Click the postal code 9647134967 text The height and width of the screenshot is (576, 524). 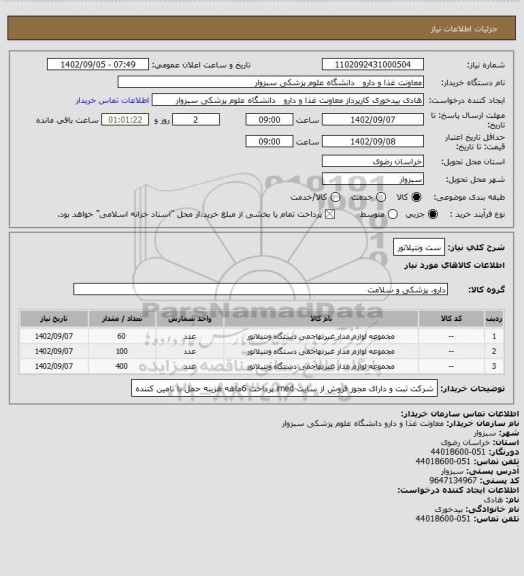[x=453, y=480]
